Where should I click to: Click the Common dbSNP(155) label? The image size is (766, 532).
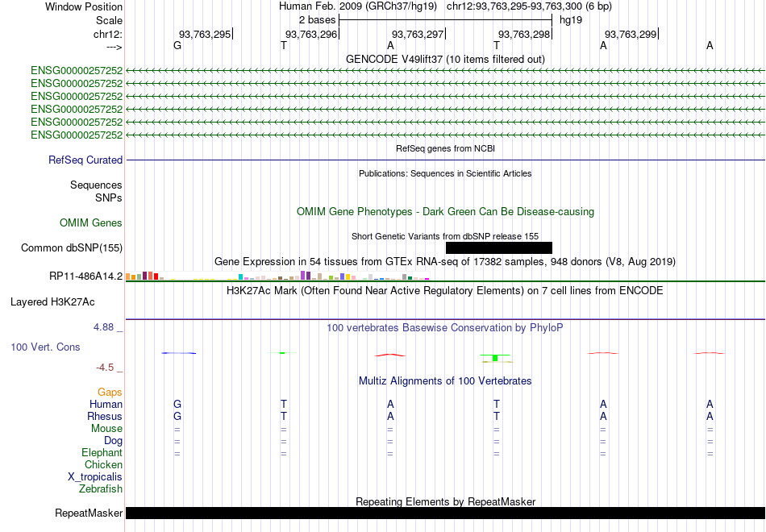tap(72, 247)
